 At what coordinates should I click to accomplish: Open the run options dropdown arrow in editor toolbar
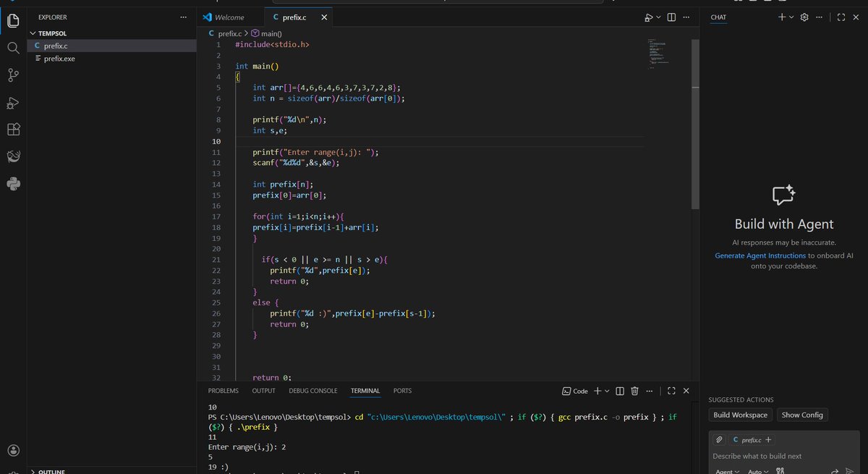[658, 17]
